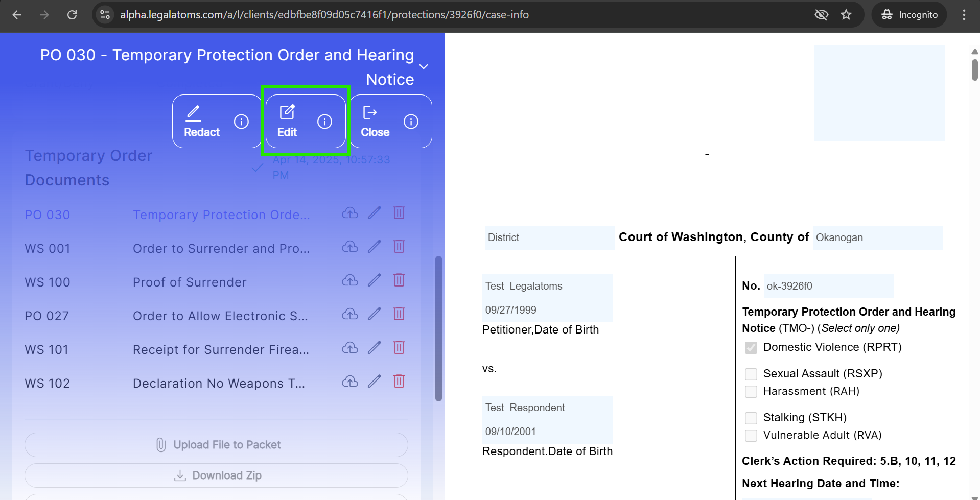
Task: Edit pencil icon for PO 030 row
Action: pyautogui.click(x=375, y=213)
